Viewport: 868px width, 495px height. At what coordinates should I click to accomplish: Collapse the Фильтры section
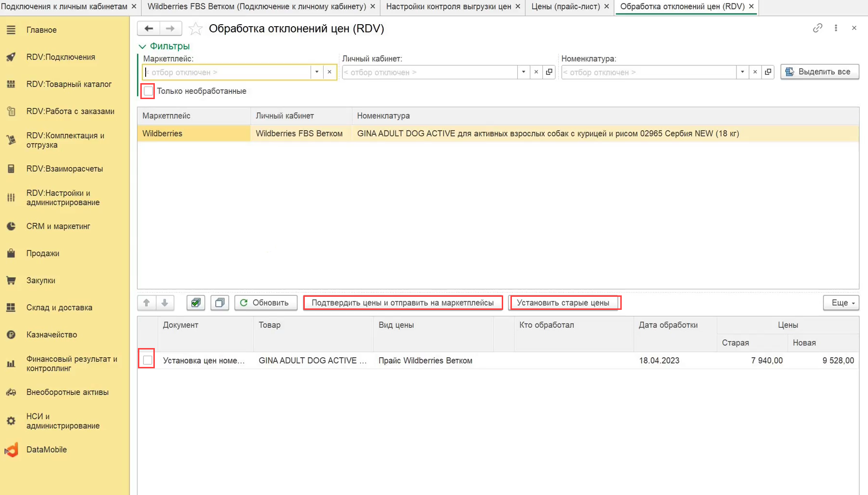[x=142, y=46]
